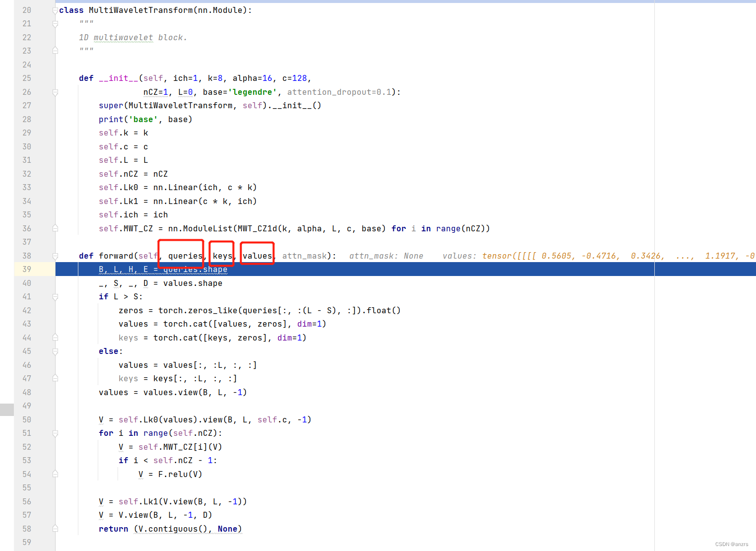756x551 pixels.
Task: Collapse the else block fold marker on line 45
Action: coord(55,351)
